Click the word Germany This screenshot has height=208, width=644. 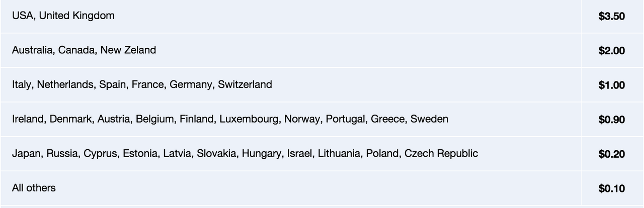[x=191, y=84]
